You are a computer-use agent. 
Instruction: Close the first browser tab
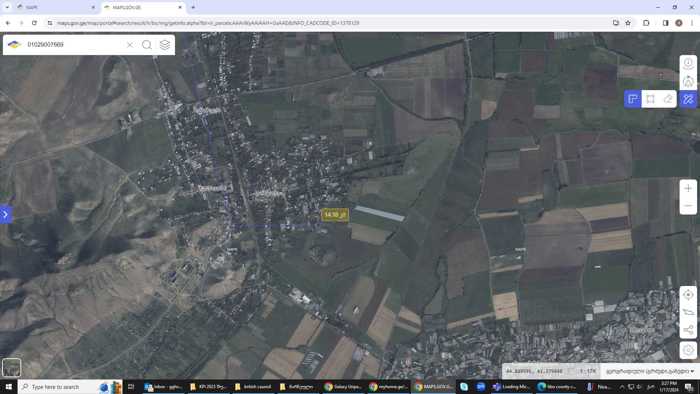tap(93, 7)
